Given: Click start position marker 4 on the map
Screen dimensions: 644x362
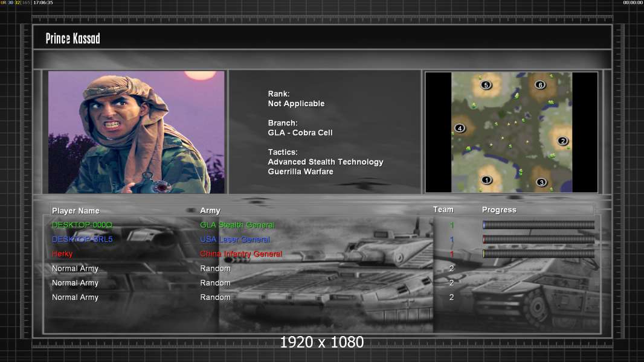Looking at the screenshot, I should [460, 129].
